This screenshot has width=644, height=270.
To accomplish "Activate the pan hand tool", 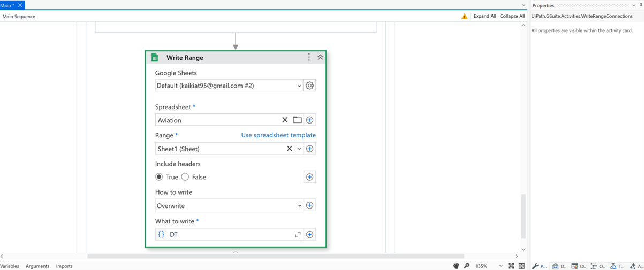I will coord(456,266).
